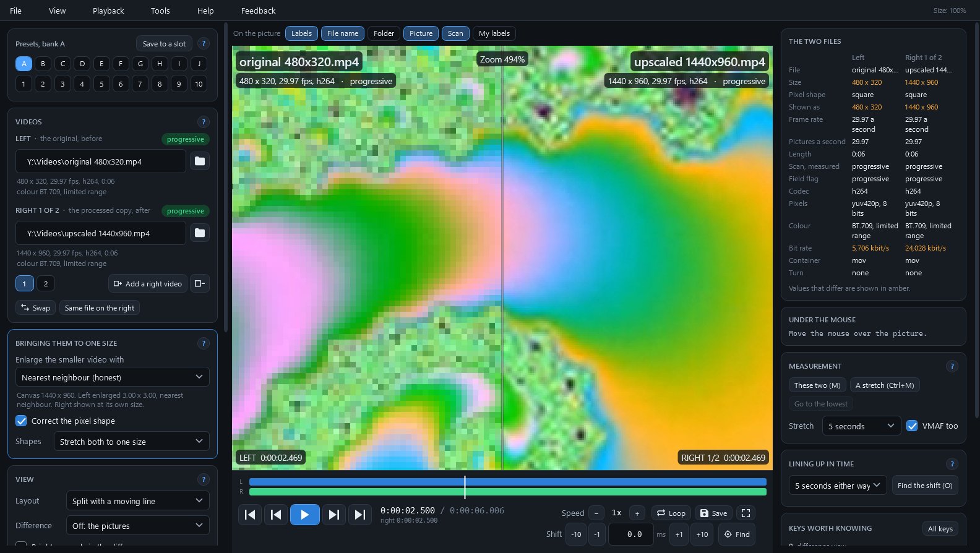
Task: Toggle the Scan overlay label
Action: [x=455, y=33]
